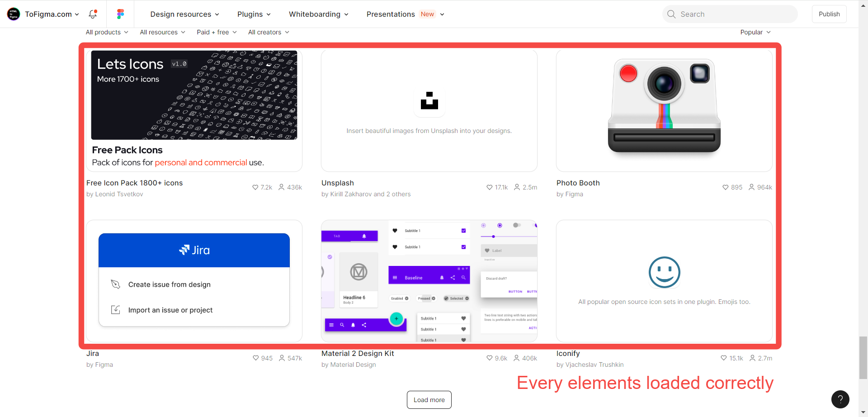Click the notifications bell icon
Image resolution: width=868 pixels, height=417 pixels.
pos(93,14)
